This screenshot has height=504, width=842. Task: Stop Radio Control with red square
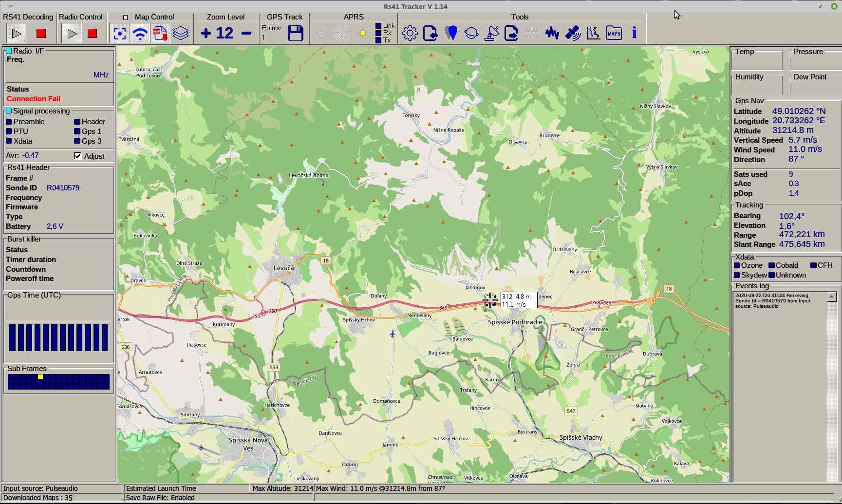point(92,34)
